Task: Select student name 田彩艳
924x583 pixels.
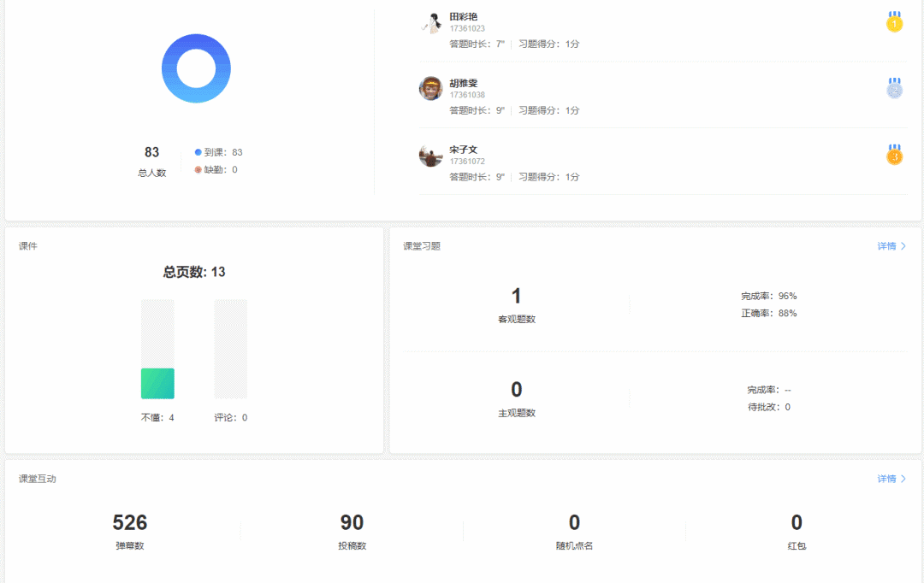Action: point(463,16)
